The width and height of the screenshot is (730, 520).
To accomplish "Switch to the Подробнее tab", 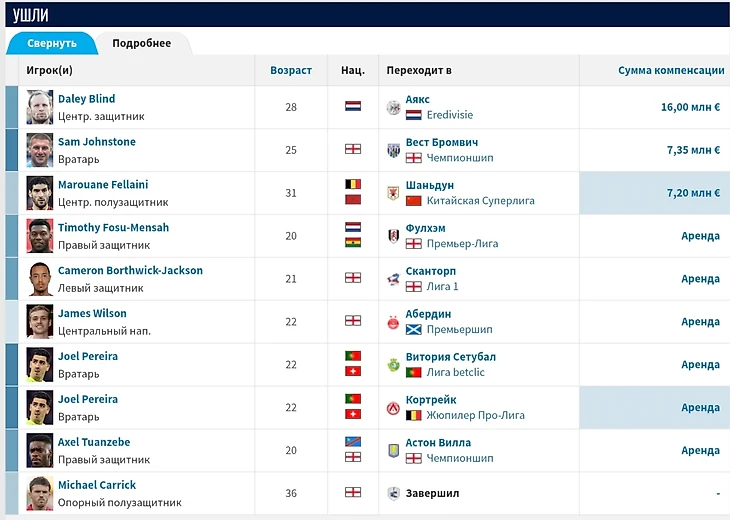I will 141,44.
